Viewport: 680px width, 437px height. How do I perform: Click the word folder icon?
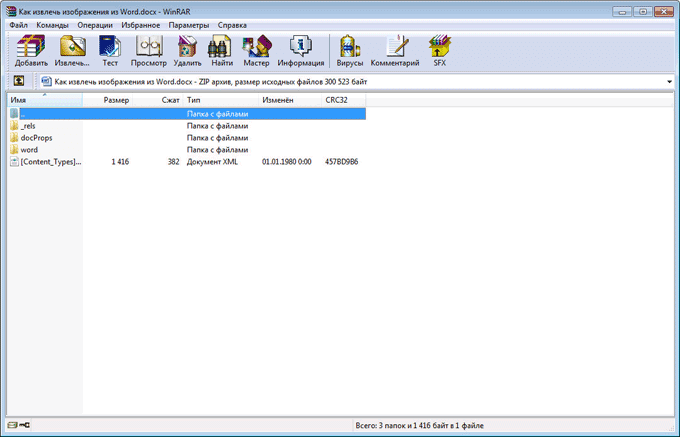[x=14, y=150]
